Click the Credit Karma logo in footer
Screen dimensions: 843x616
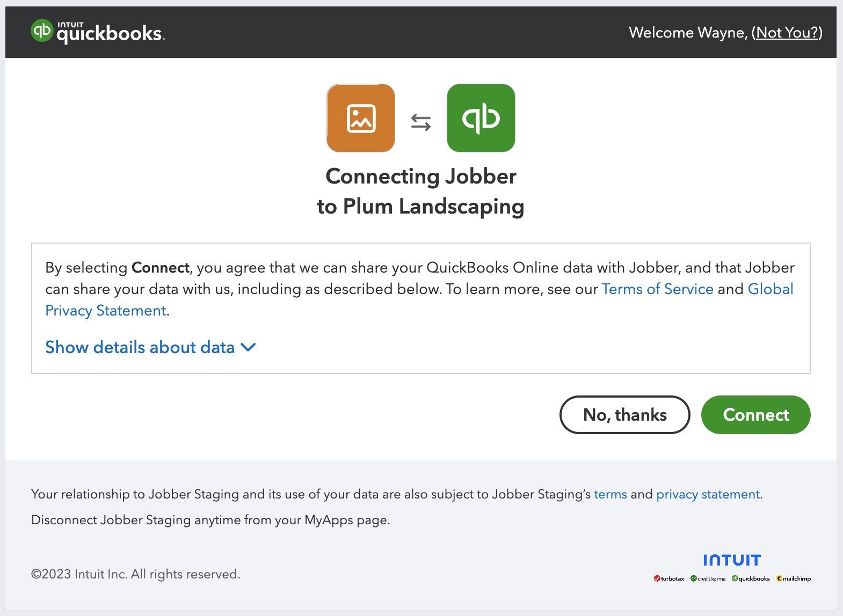[x=708, y=578]
